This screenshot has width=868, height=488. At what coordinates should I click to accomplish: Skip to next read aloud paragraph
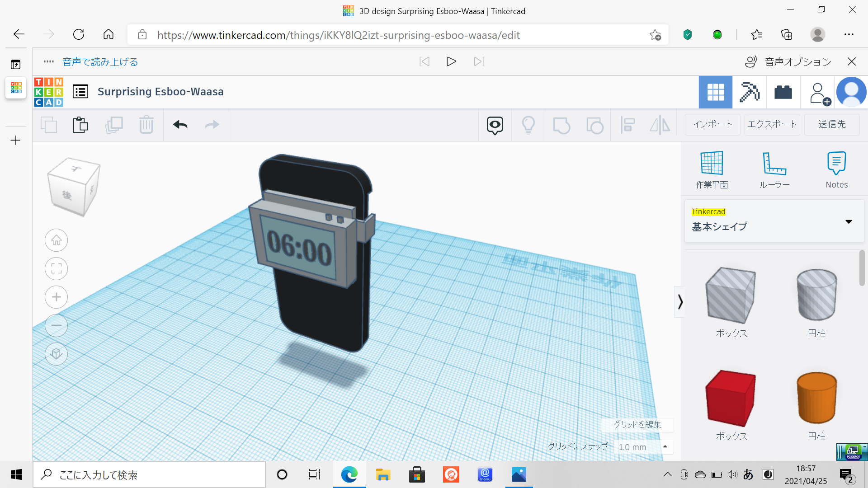(x=479, y=61)
